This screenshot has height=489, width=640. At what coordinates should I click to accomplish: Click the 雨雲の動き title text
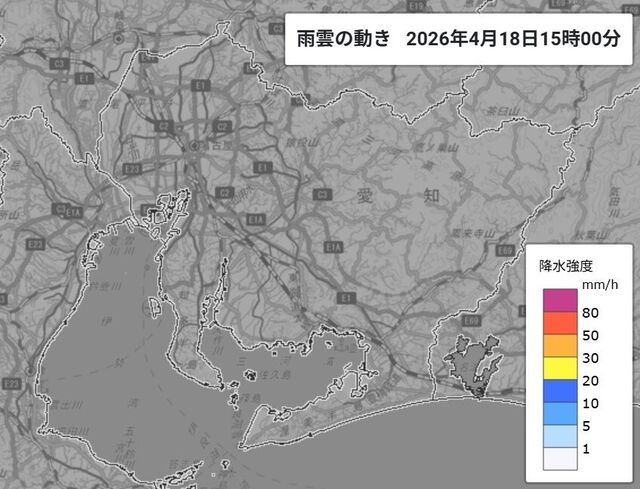[343, 39]
